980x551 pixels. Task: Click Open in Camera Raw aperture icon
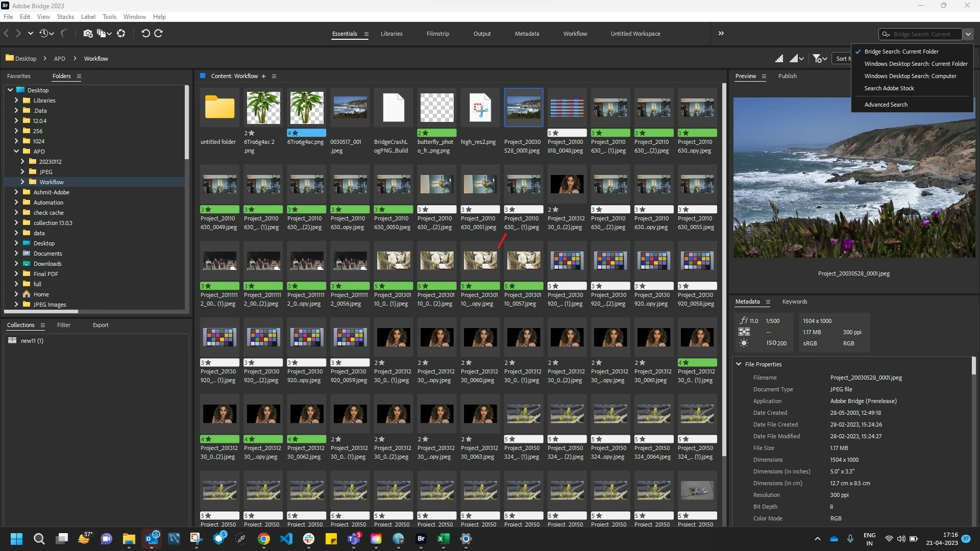coord(121,34)
